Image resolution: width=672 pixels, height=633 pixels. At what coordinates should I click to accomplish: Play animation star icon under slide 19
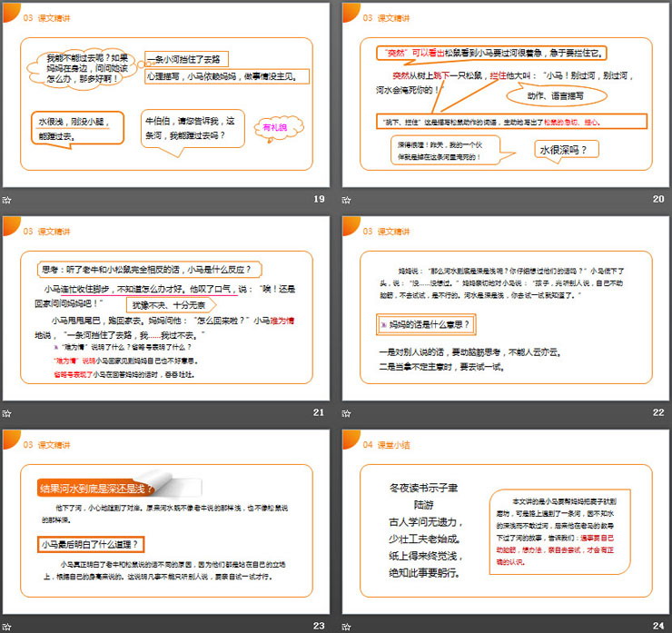6,200
